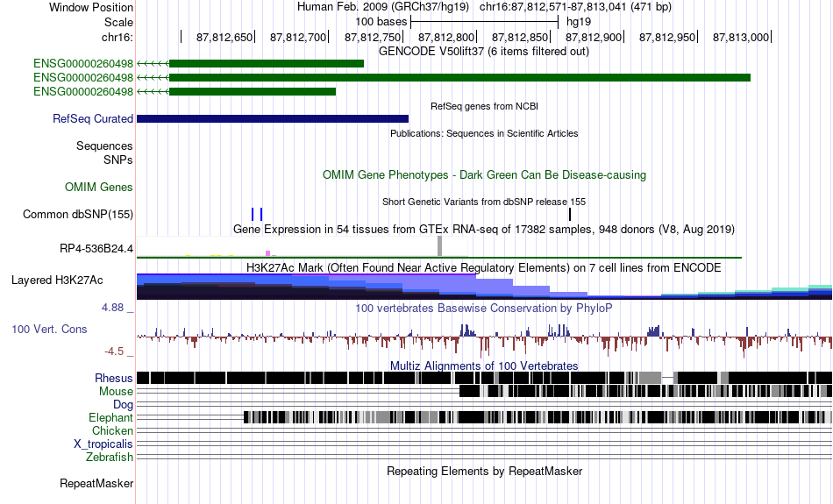Open the 100 Vert. Cons track label
Viewport: 833px width, 504px height.
coord(49,330)
